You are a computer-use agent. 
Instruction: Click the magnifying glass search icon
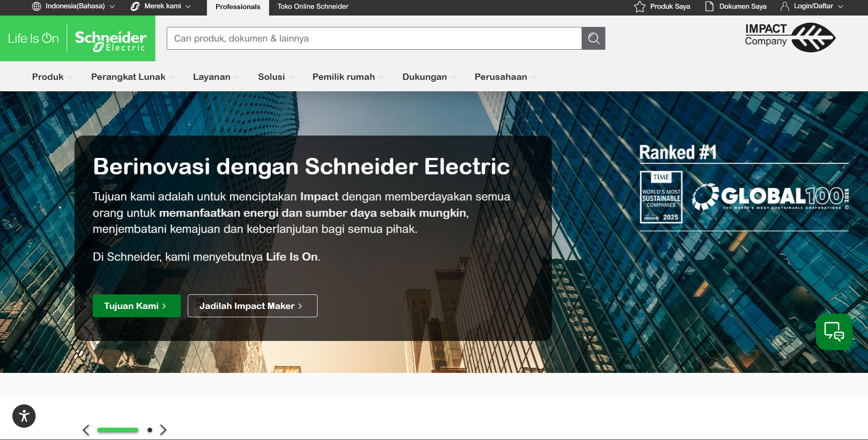(x=593, y=38)
